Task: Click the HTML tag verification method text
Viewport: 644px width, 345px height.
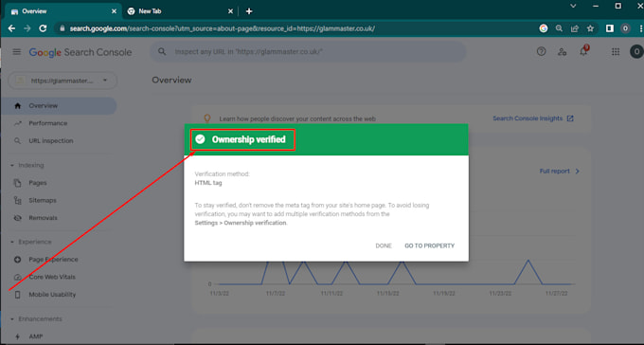Action: coord(208,183)
